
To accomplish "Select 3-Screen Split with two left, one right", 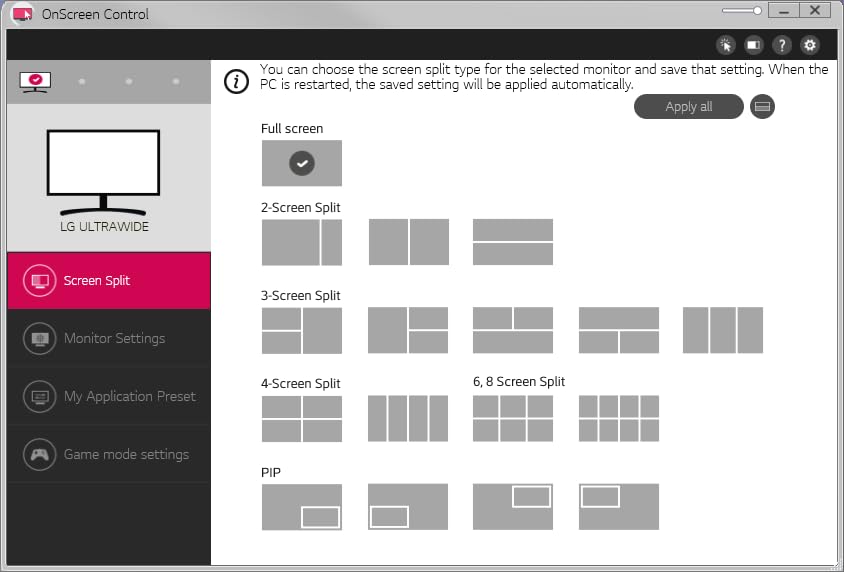I will (301, 330).
